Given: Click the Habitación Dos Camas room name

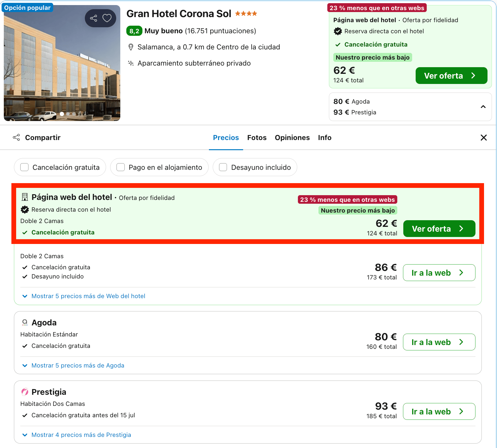Looking at the screenshot, I should pyautogui.click(x=53, y=404).
